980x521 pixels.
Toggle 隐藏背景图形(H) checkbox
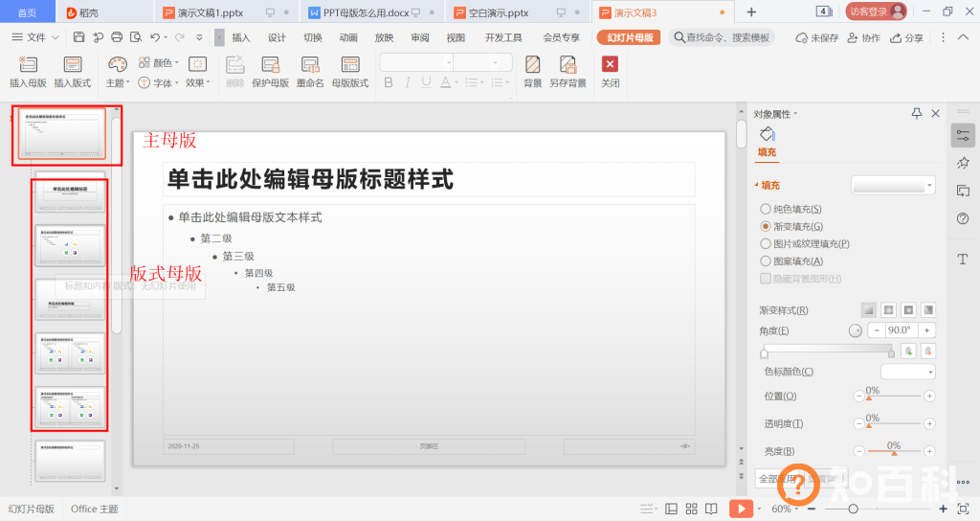point(765,279)
